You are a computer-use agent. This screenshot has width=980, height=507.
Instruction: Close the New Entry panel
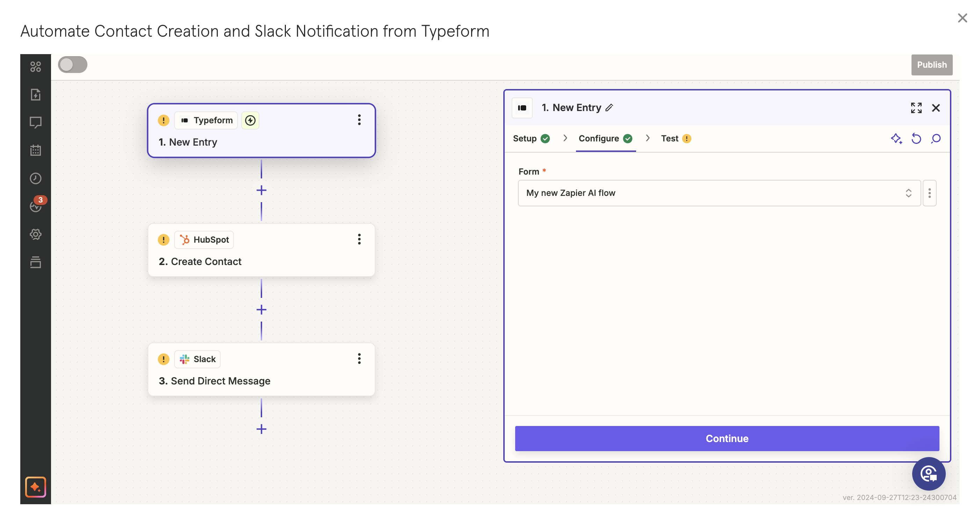936,108
